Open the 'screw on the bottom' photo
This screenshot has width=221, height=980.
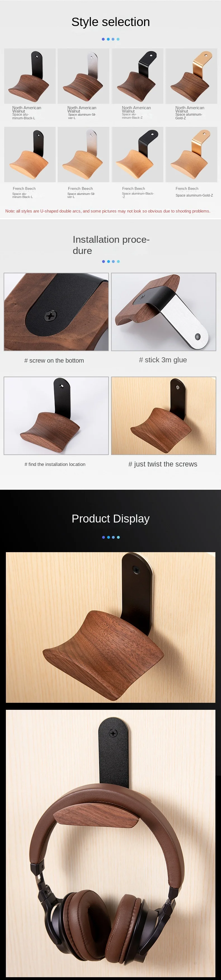point(56,312)
